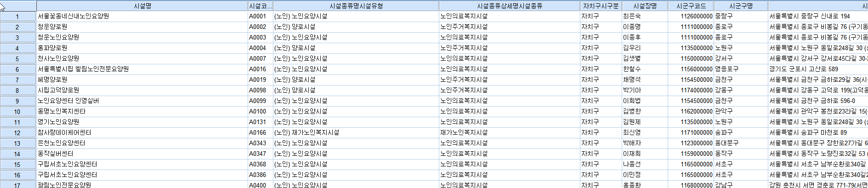Screen dimensions: 868x188
Task: Select the 홍파양로원 cell
Action: pos(142,48)
